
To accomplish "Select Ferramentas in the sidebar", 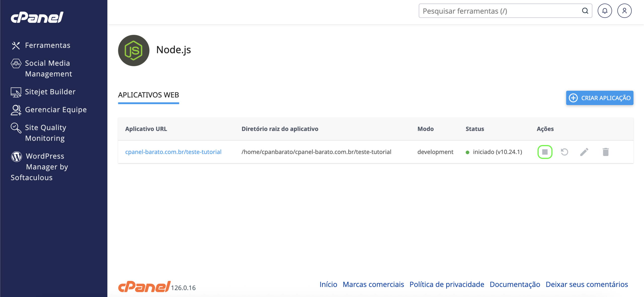I will tap(48, 45).
